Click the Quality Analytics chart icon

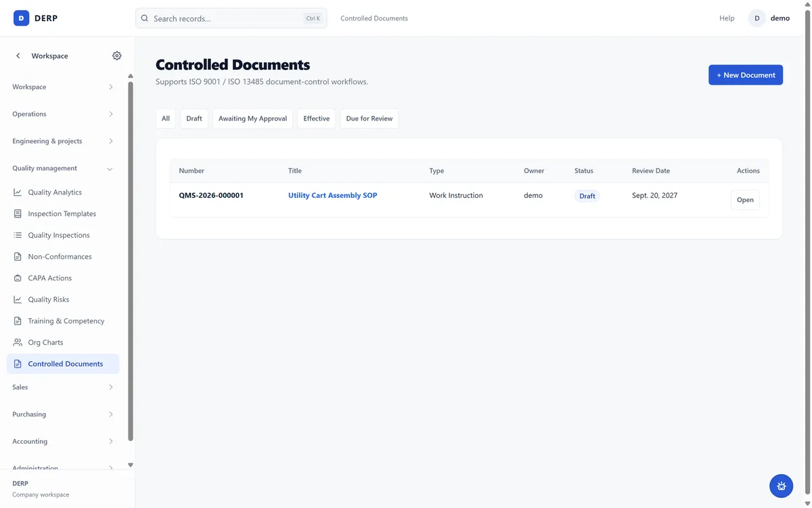click(18, 192)
